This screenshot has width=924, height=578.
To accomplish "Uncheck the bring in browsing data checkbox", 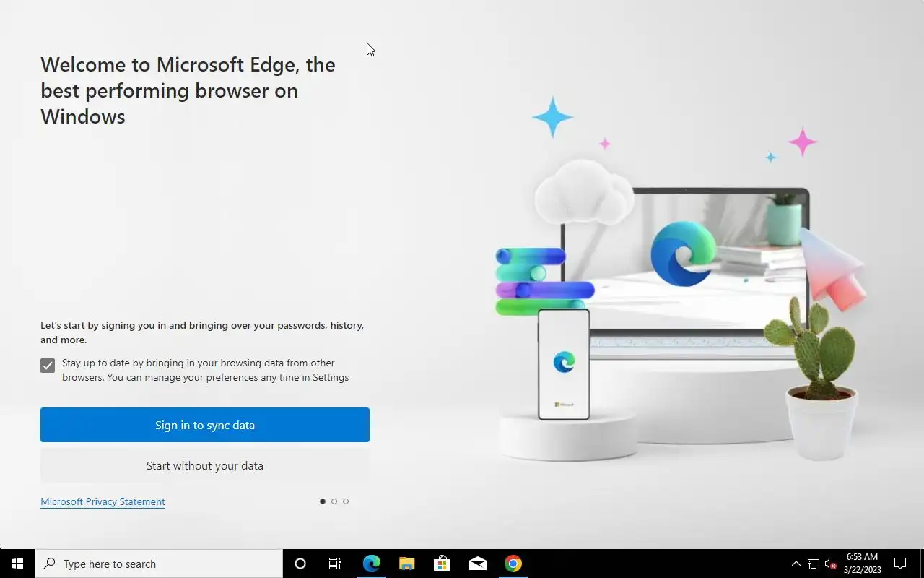I will [48, 366].
